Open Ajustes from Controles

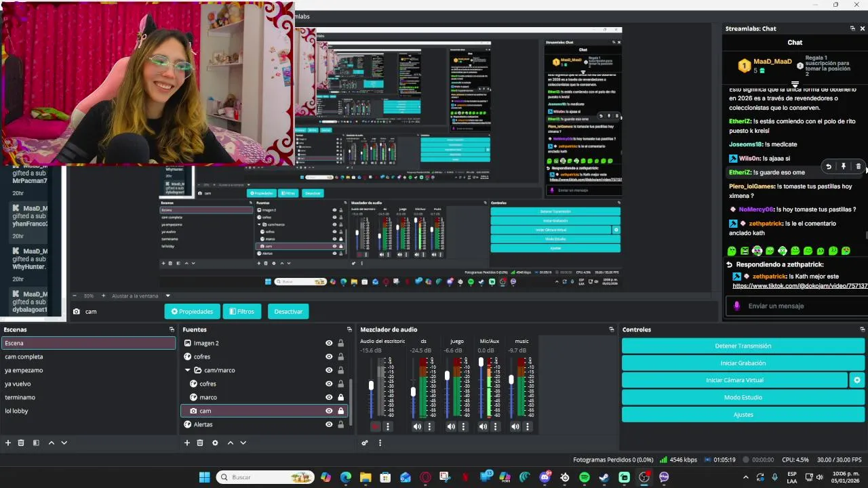click(743, 414)
